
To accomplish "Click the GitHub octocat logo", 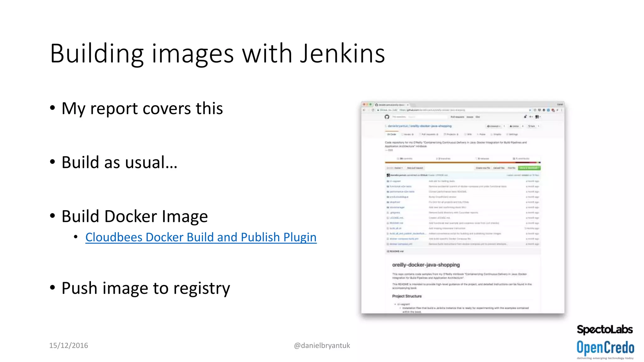I will pos(387,117).
